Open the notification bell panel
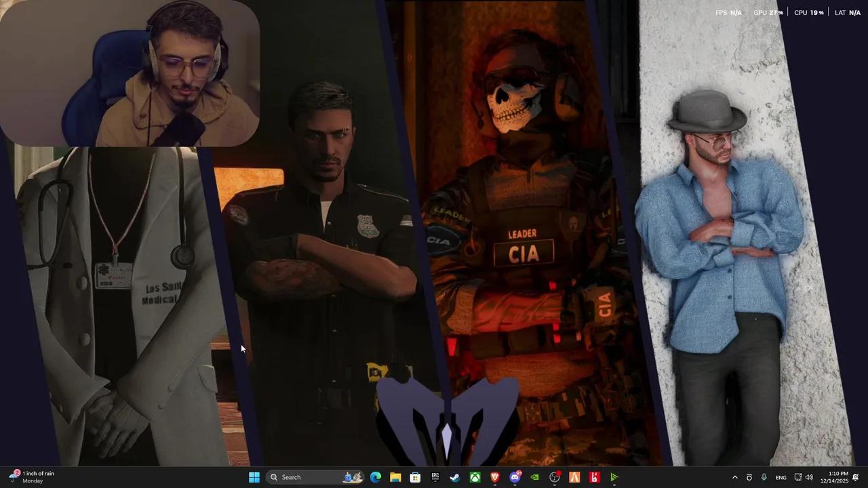The image size is (868, 488). (x=856, y=477)
